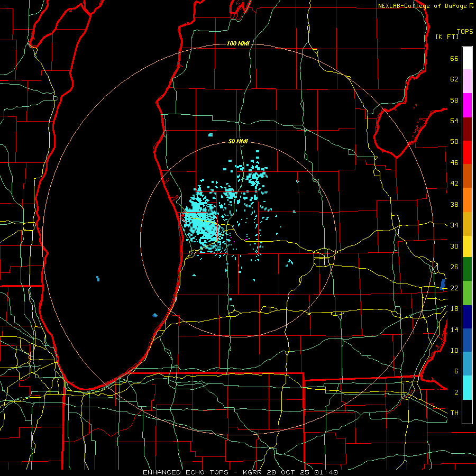The image size is (476, 476).
Task: Click the 62 legend value
Action: pyautogui.click(x=454, y=79)
